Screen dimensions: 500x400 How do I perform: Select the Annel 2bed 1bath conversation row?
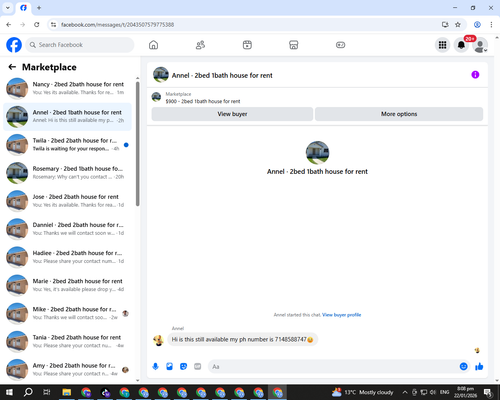pos(67,117)
